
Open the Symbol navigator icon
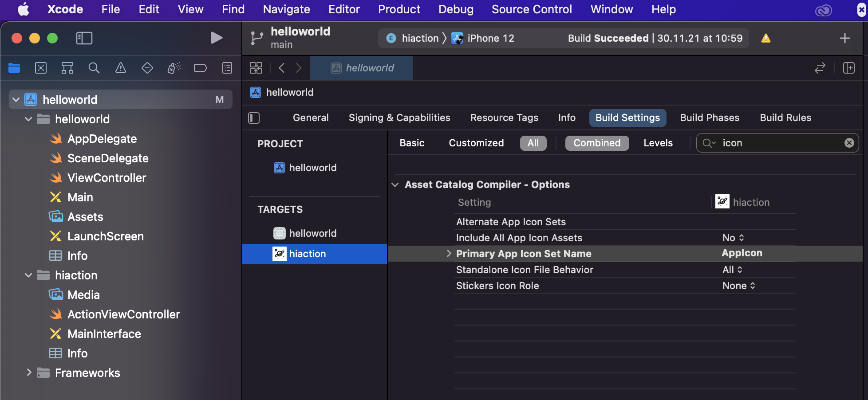[x=67, y=68]
